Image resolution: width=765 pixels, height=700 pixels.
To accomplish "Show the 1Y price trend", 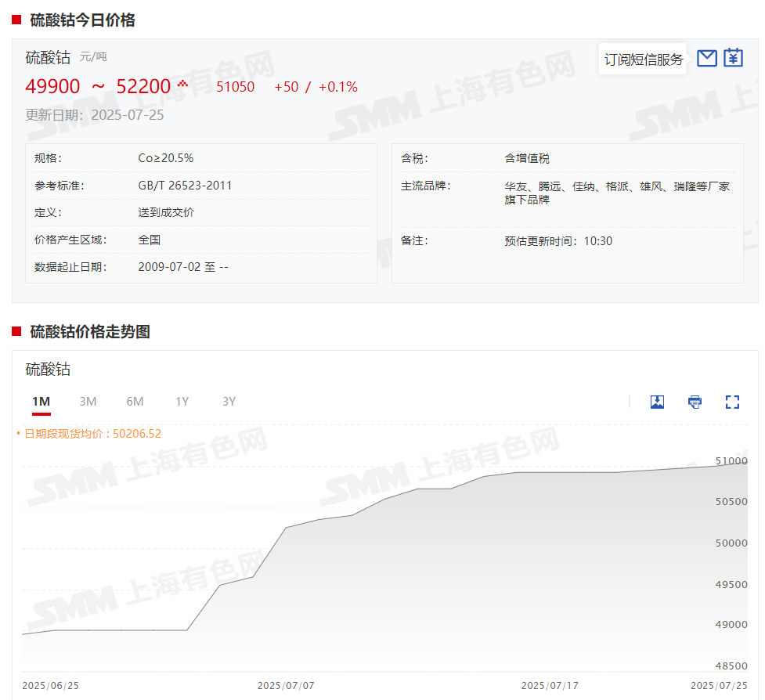I will 182,402.
